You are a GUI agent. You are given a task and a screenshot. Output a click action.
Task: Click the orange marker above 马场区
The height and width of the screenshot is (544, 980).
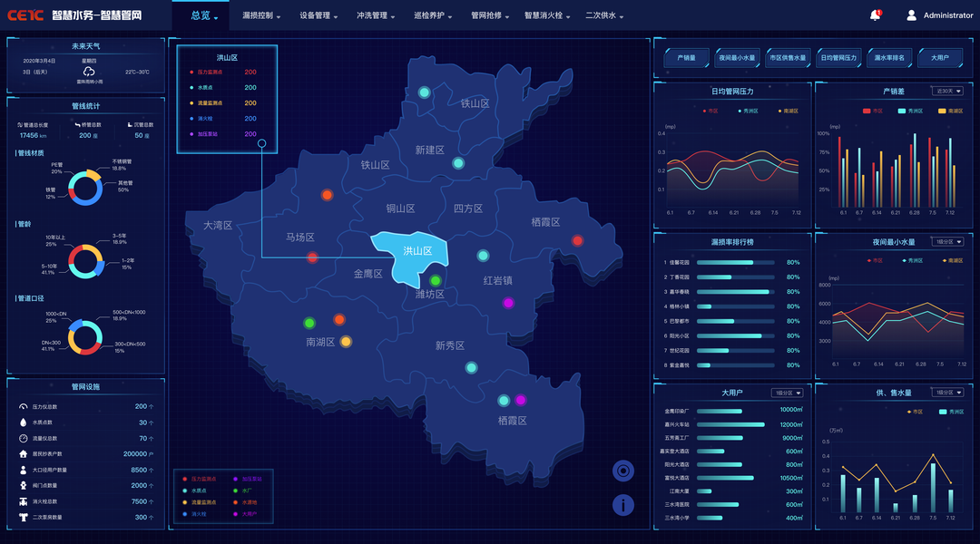[327, 195]
